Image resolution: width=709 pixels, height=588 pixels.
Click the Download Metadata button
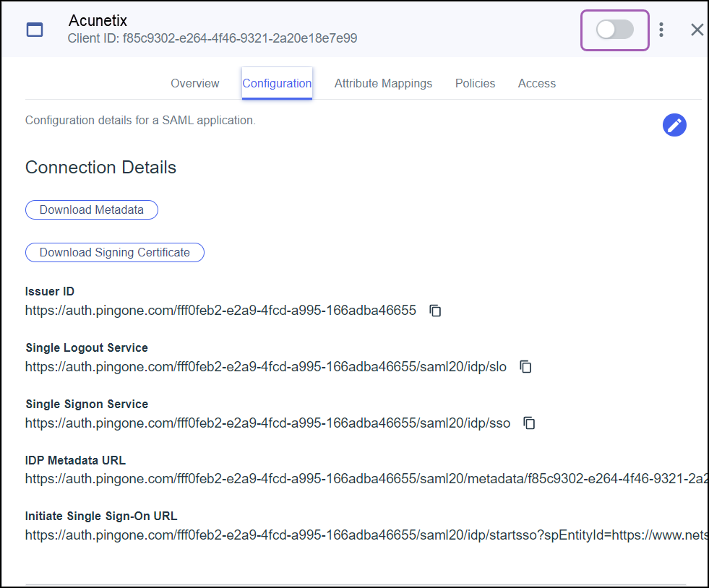point(92,209)
